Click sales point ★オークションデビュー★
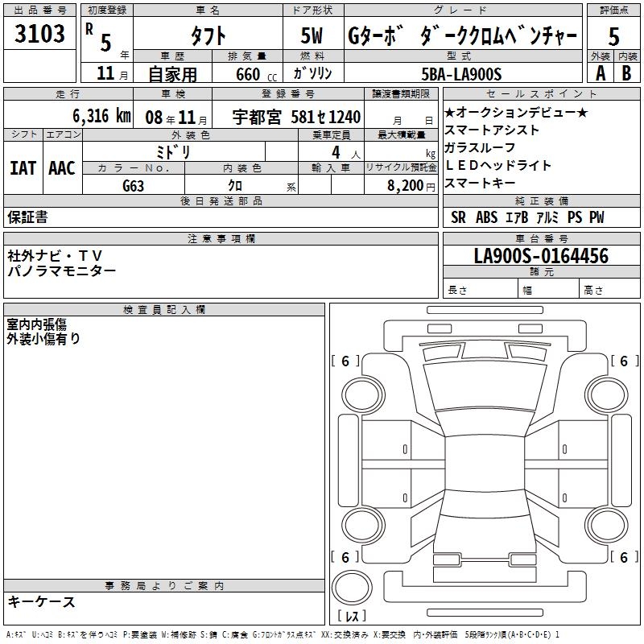This screenshot has height=644, width=644. click(x=517, y=112)
